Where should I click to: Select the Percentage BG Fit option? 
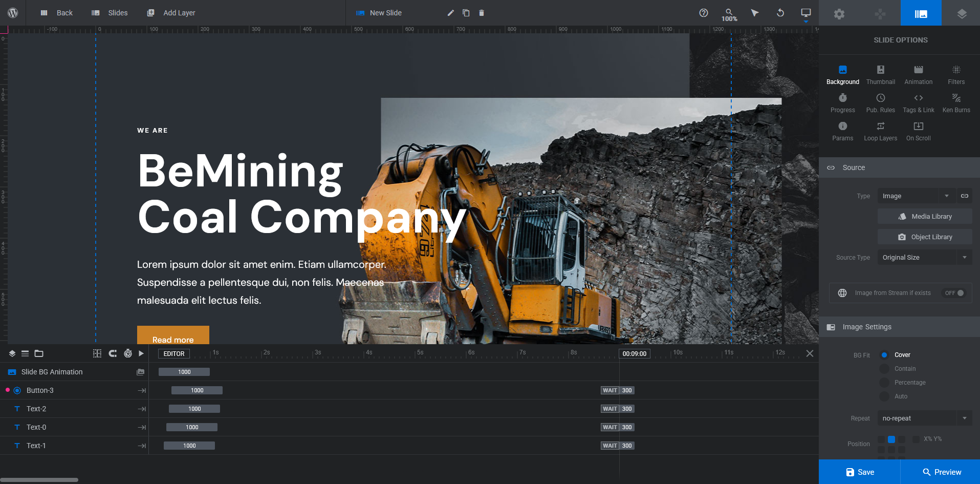pyautogui.click(x=884, y=383)
